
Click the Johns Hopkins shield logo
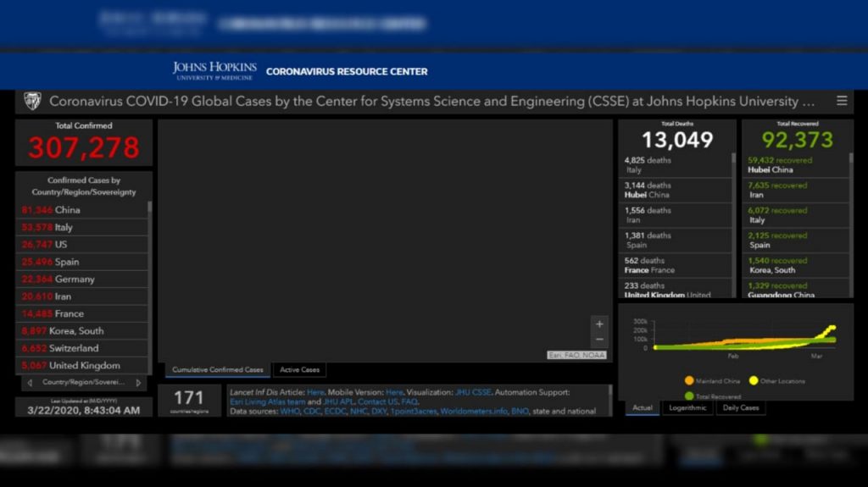32,101
